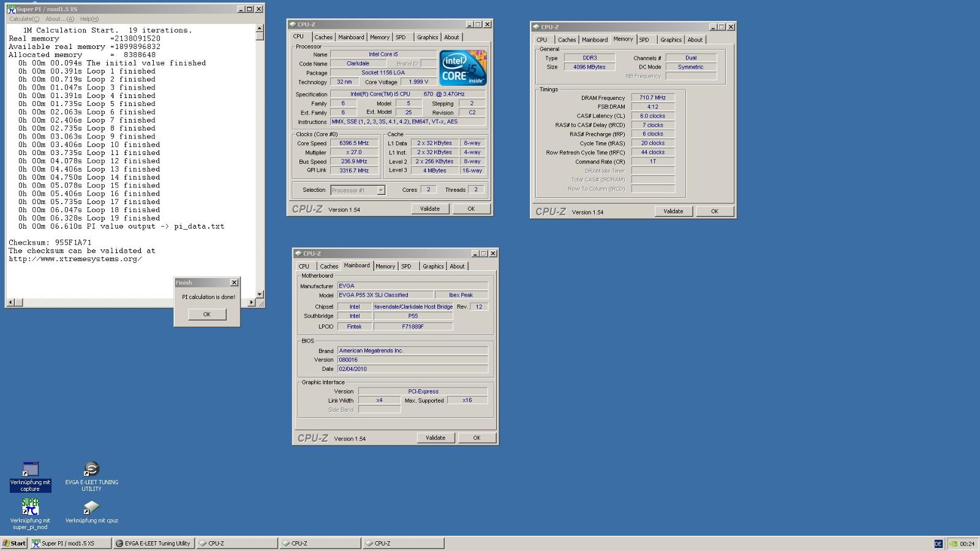The width and height of the screenshot is (980, 551).
Task: Open the capture desktop shortcut icon
Action: tap(30, 469)
